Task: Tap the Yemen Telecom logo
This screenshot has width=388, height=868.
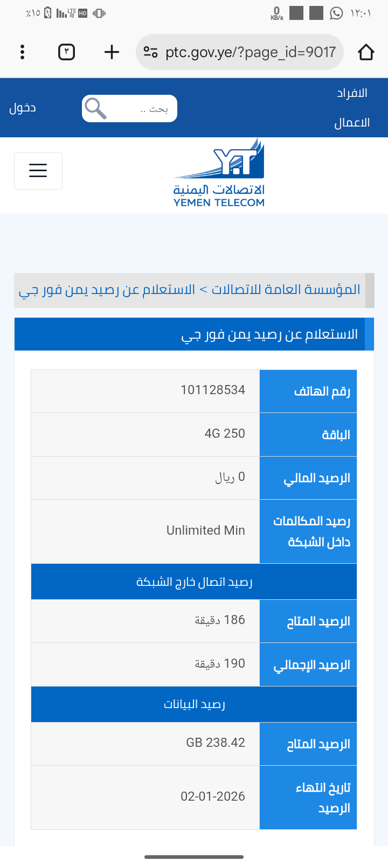Action: click(x=219, y=173)
